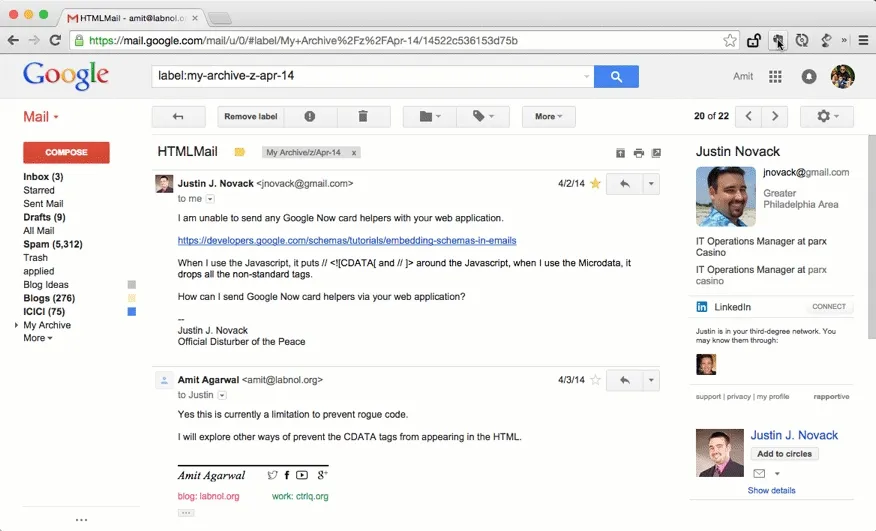This screenshot has width=876, height=531.
Task: Go to newer conversation arrow
Action: click(x=749, y=116)
